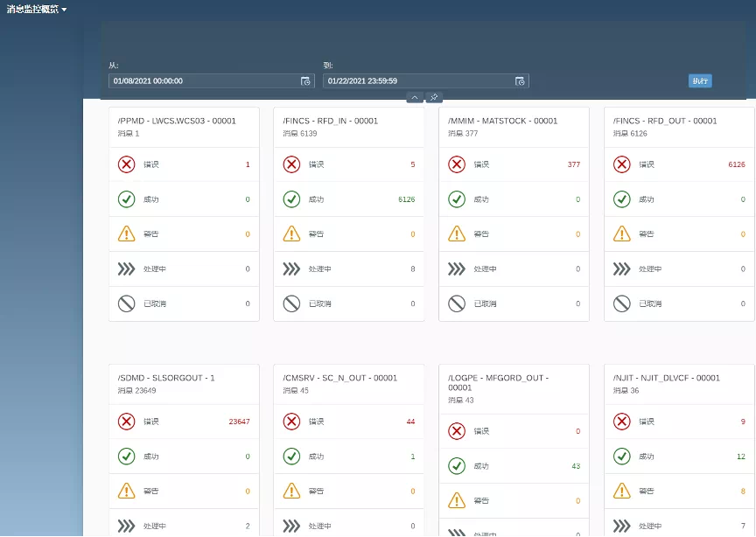Image resolution: width=756 pixels, height=537 pixels.
Task: Click success icon in /LOGPE - MFGORD_OUT card
Action: tap(457, 465)
